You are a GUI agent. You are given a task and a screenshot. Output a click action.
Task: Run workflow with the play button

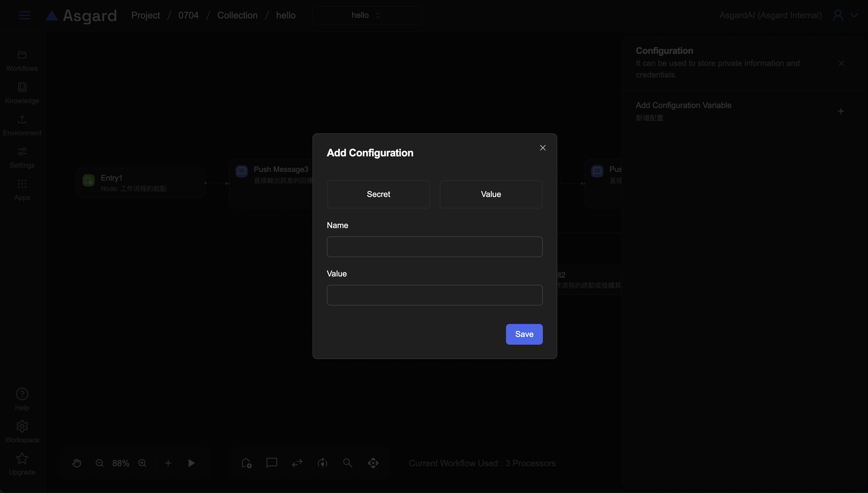191,463
